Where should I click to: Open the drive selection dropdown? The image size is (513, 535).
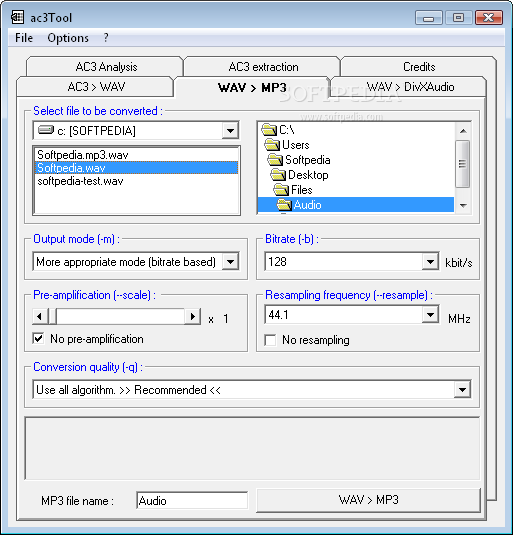pyautogui.click(x=230, y=131)
